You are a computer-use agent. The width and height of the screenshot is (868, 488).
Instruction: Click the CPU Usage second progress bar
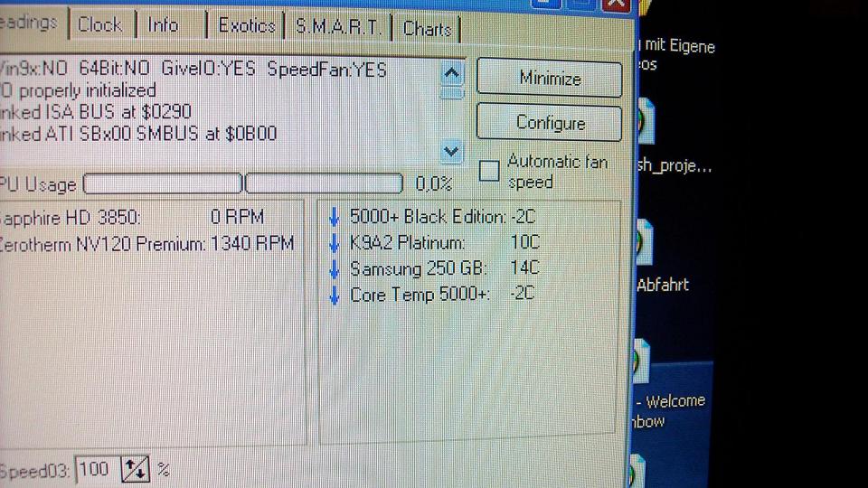324,183
